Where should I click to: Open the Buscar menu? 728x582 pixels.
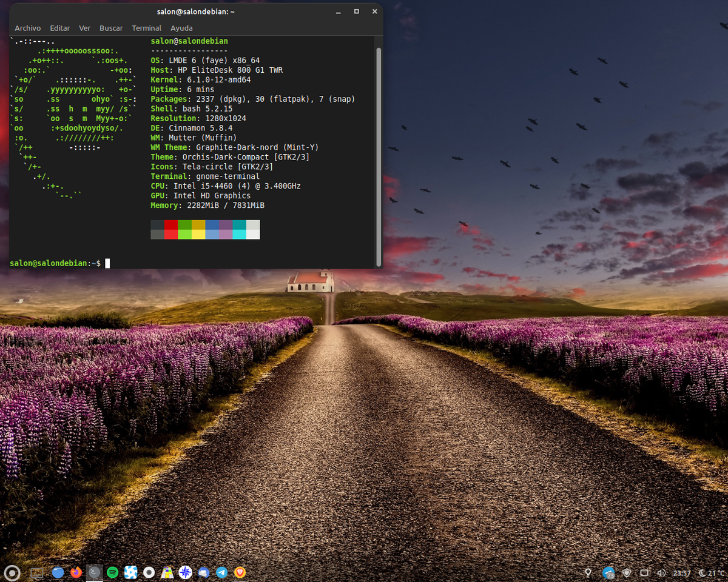111,28
